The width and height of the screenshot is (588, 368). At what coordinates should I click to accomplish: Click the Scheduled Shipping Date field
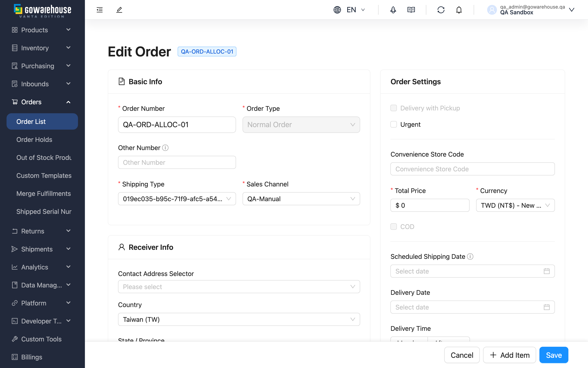[x=473, y=271]
